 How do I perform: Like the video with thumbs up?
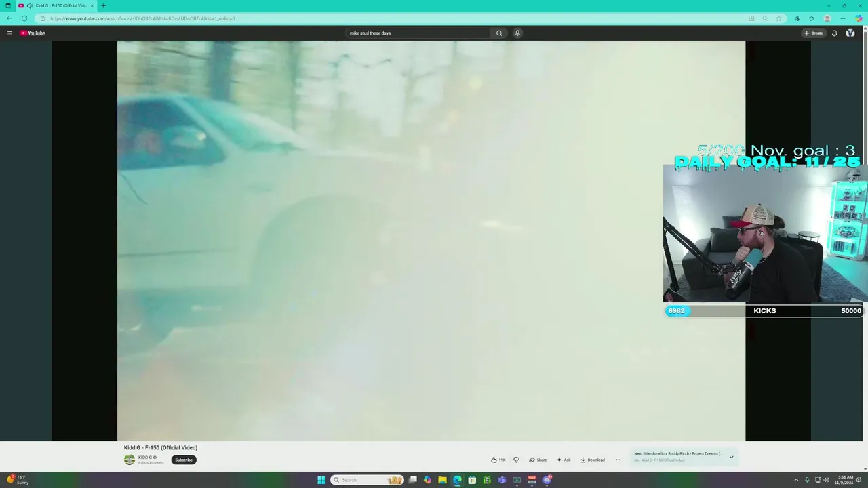click(x=498, y=460)
